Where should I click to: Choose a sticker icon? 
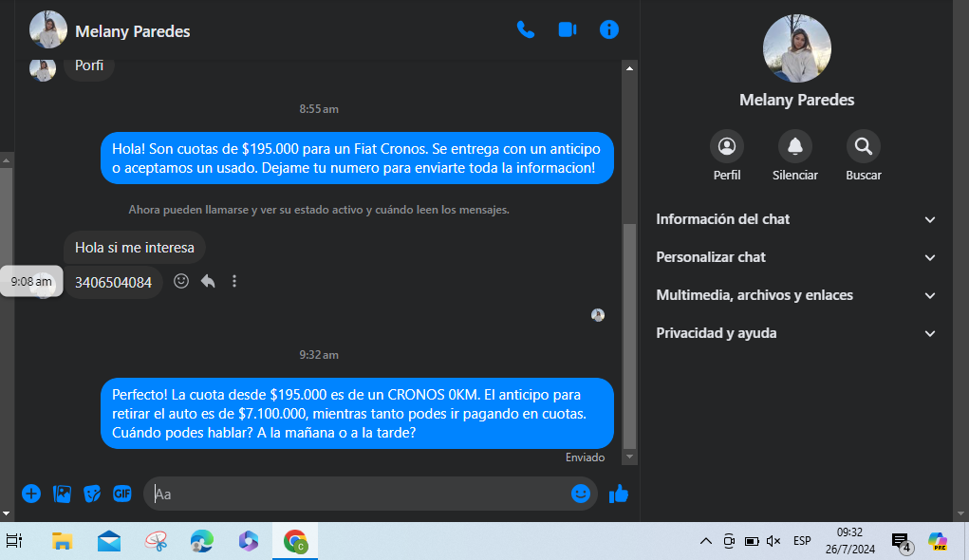(x=92, y=494)
